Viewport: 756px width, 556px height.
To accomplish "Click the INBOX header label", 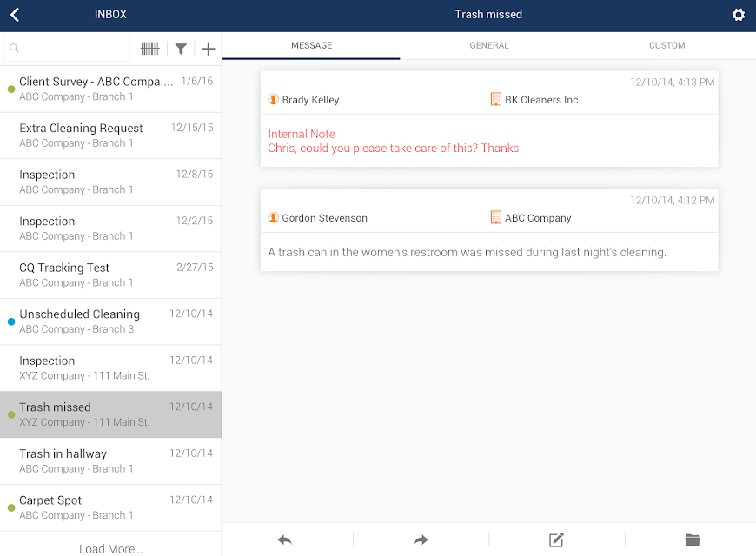I will pyautogui.click(x=110, y=15).
